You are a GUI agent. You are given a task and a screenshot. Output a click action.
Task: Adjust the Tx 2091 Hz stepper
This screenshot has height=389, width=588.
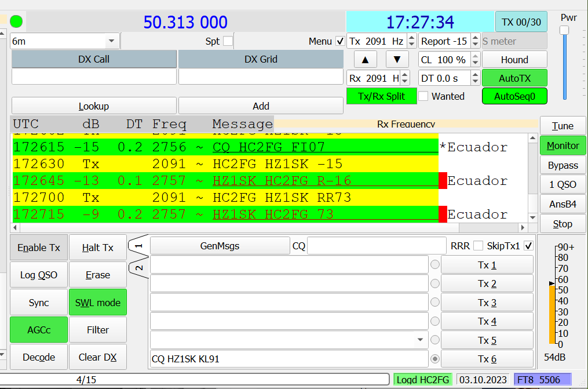pos(412,41)
